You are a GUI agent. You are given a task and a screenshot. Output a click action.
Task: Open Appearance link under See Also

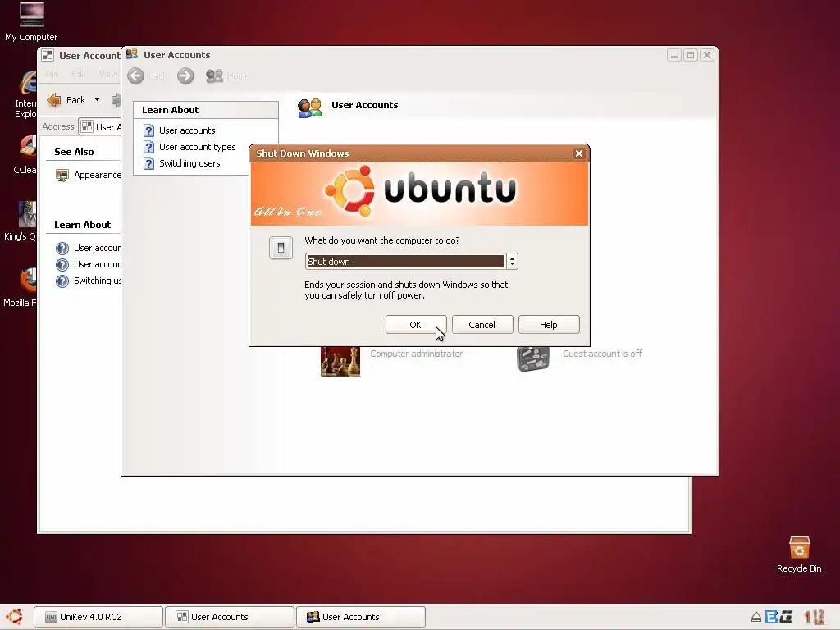coord(98,175)
